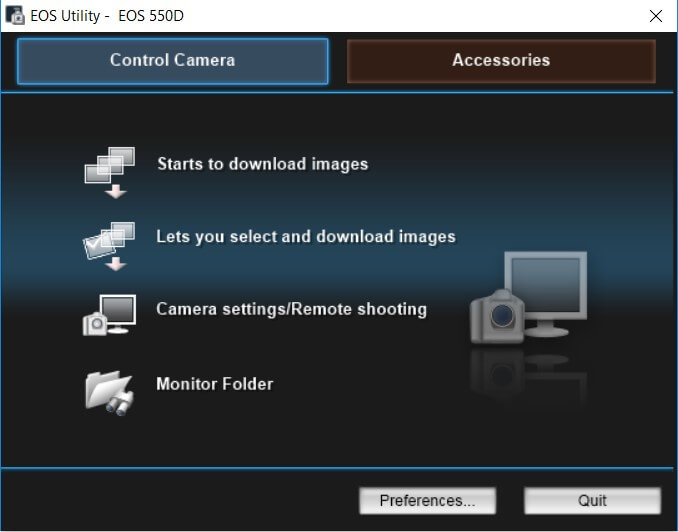Select the "Monitor Folder" text option

click(214, 384)
